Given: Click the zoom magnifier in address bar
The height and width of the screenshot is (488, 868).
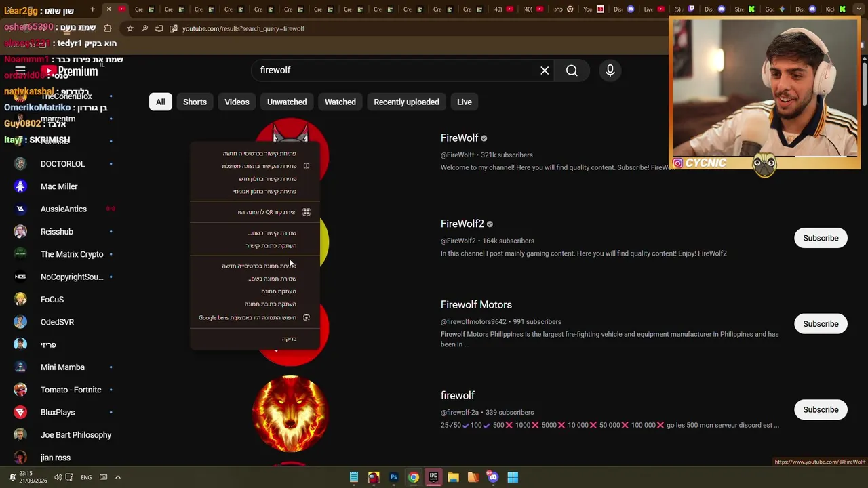Looking at the screenshot, I should point(144,28).
